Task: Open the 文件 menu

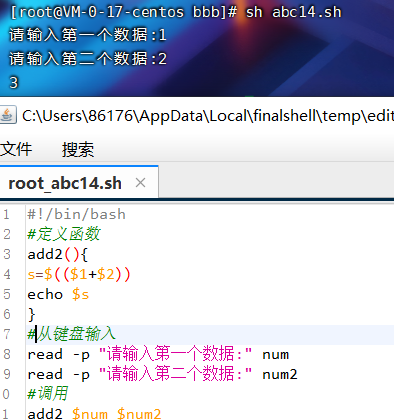Action: (16, 149)
